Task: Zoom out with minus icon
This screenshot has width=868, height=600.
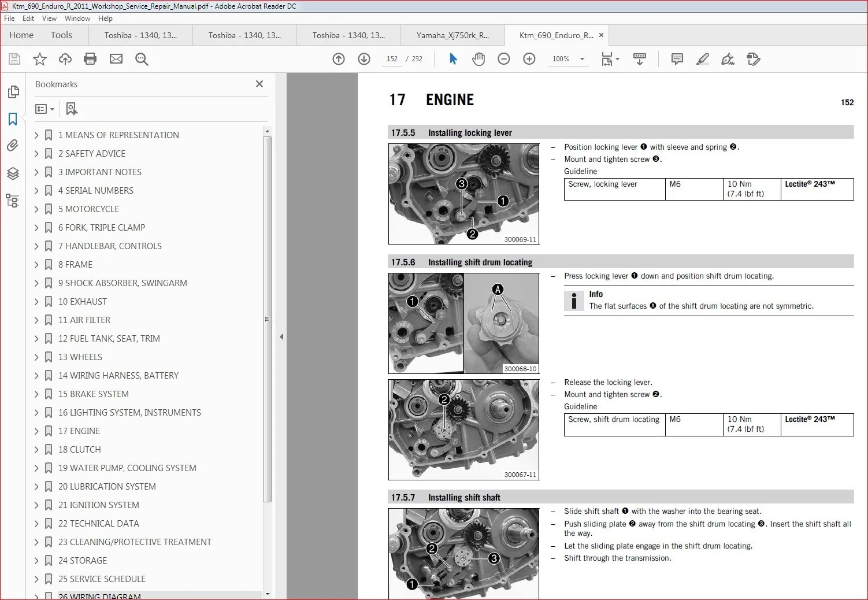Action: [504, 59]
